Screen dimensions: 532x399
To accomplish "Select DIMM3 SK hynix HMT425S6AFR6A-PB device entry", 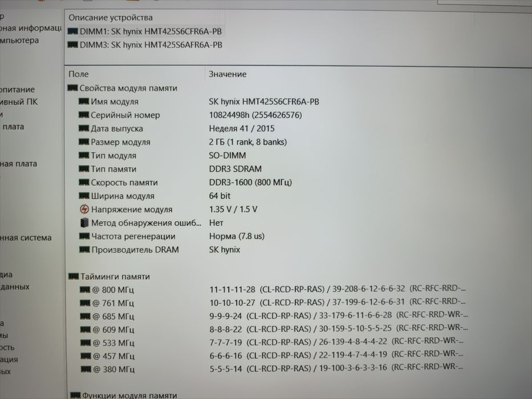I will [145, 45].
